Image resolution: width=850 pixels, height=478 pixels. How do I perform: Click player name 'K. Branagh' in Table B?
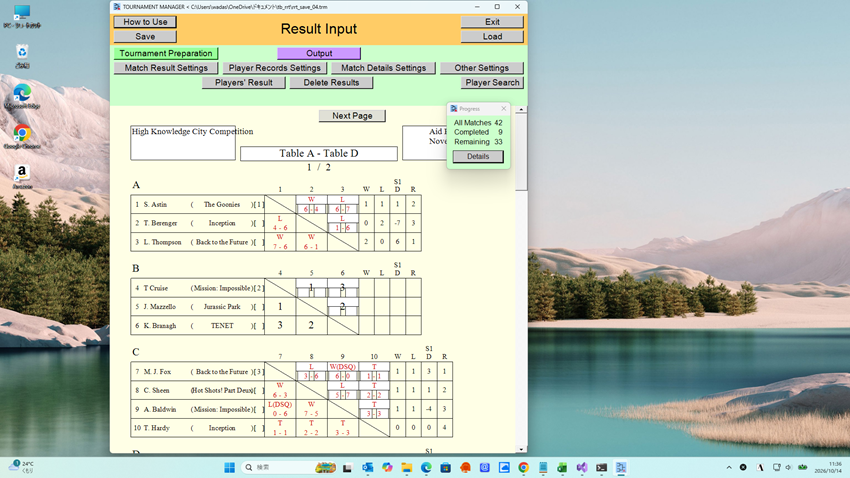160,325
